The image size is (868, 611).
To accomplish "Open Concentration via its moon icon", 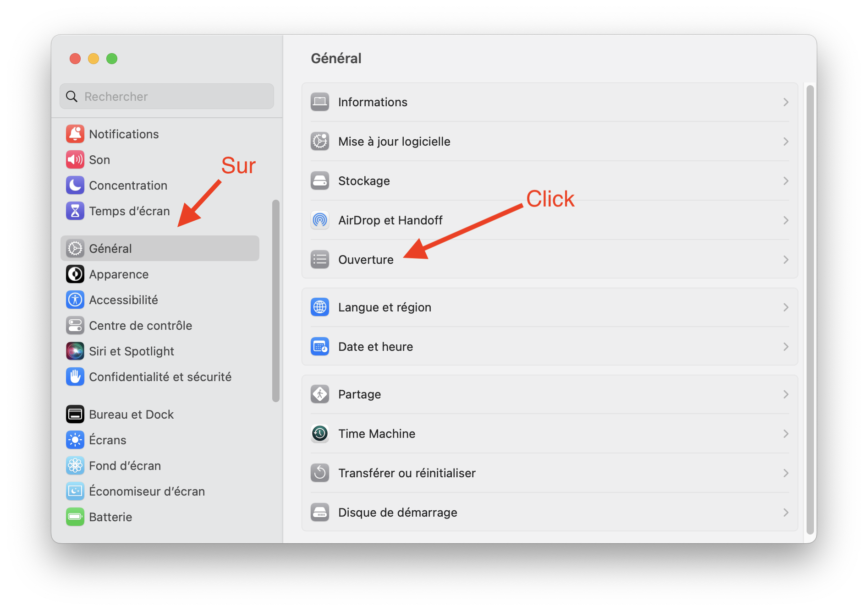I will (75, 185).
